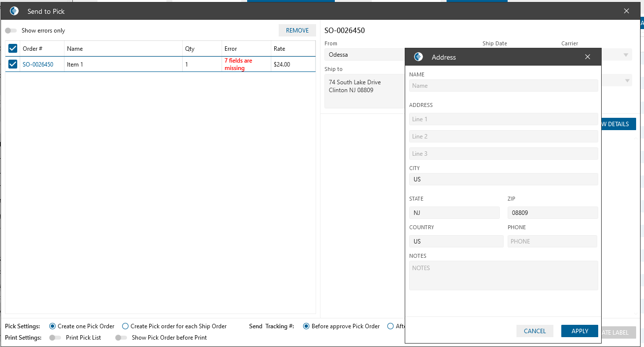Screen dimensions: 644x347
Task: Focus the address Line 1 field
Action: click(503, 119)
